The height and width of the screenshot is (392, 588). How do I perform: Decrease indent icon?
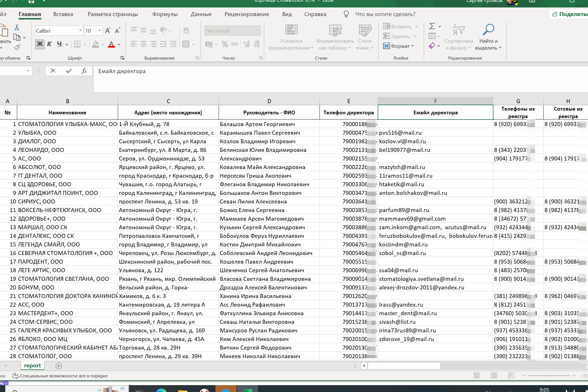click(163, 44)
